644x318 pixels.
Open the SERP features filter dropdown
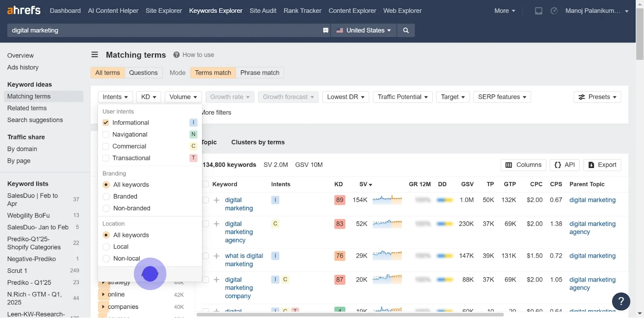(x=502, y=97)
